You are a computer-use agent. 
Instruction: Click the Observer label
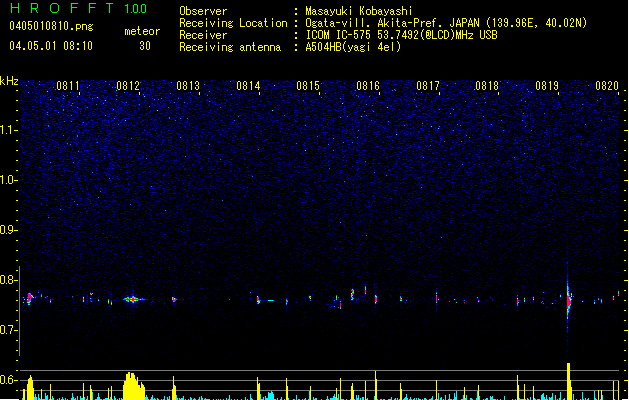203,11
